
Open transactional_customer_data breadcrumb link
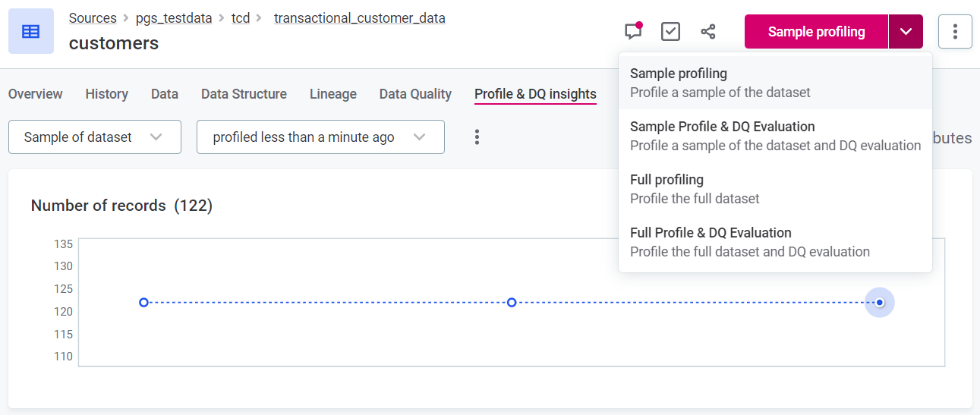pos(359,17)
